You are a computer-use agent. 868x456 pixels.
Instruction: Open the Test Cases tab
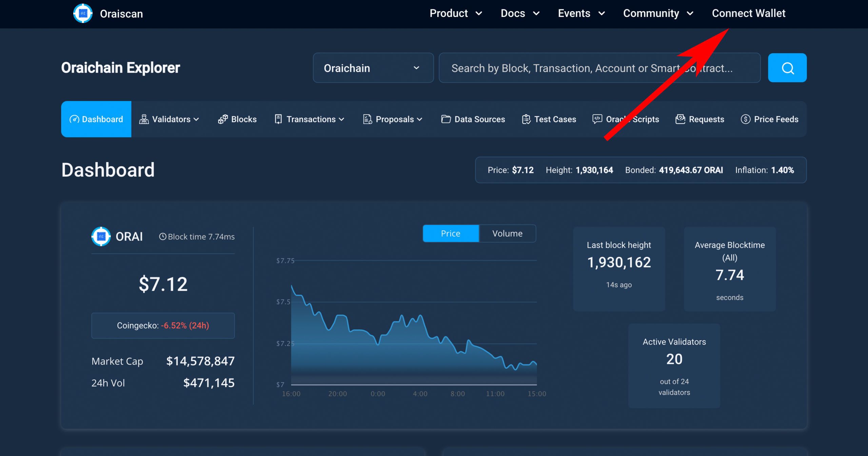pyautogui.click(x=549, y=119)
